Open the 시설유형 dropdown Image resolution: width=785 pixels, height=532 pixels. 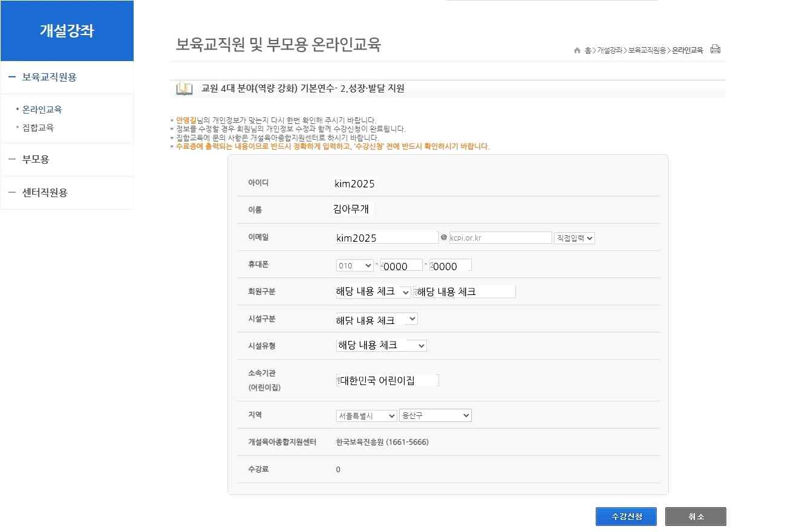[x=381, y=345]
